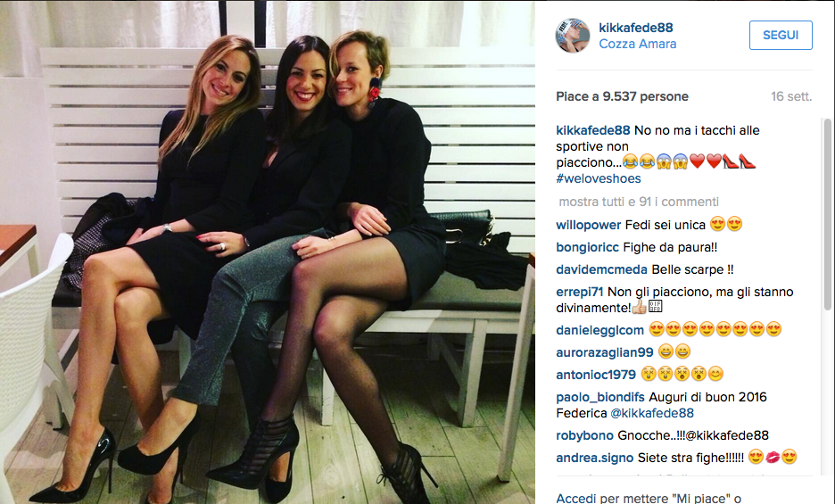Visit danieleggicom's profile
The height and width of the screenshot is (504, 835).
tap(599, 330)
